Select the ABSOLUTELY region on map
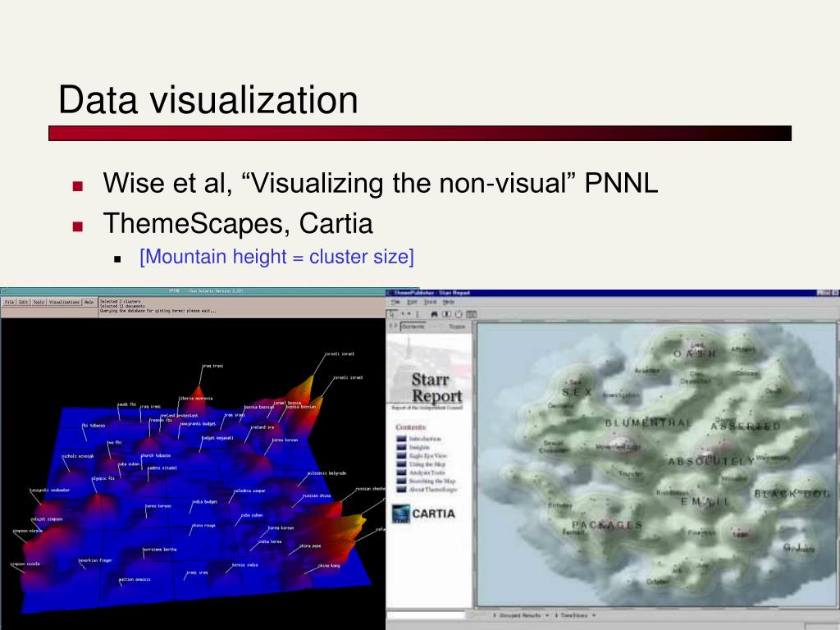840x630 pixels. [x=711, y=461]
